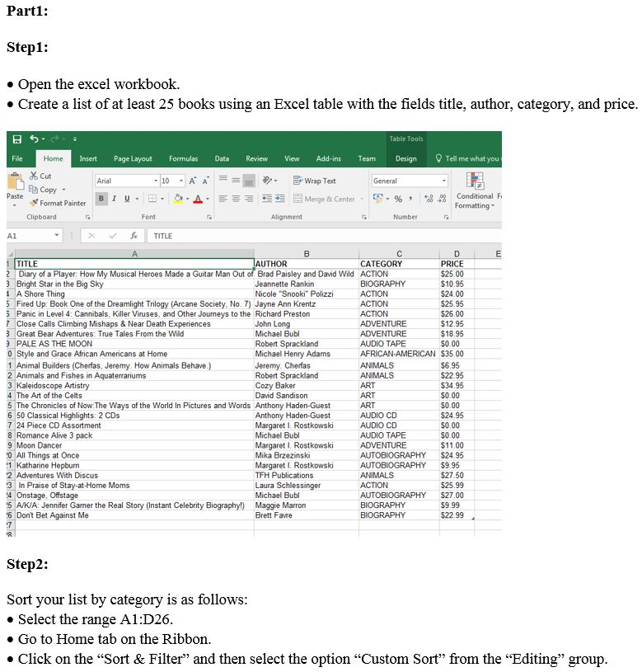Expand the Paste options arrow
642x672 pixels.
point(15,205)
